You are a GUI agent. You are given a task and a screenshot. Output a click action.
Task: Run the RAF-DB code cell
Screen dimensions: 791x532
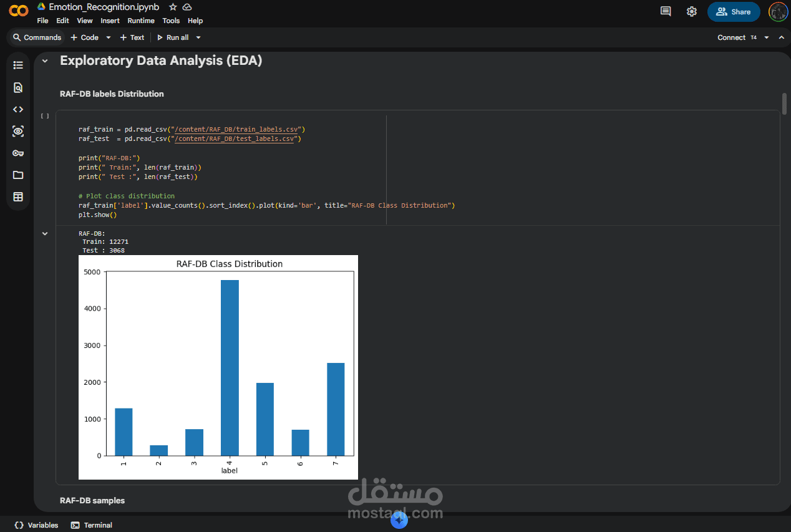point(45,116)
